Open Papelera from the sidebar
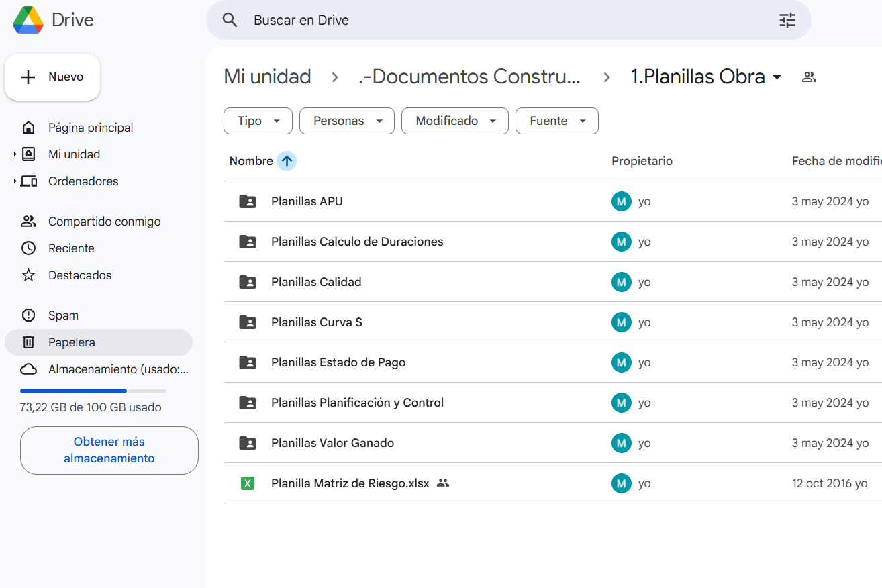The height and width of the screenshot is (588, 882). pyautogui.click(x=72, y=342)
